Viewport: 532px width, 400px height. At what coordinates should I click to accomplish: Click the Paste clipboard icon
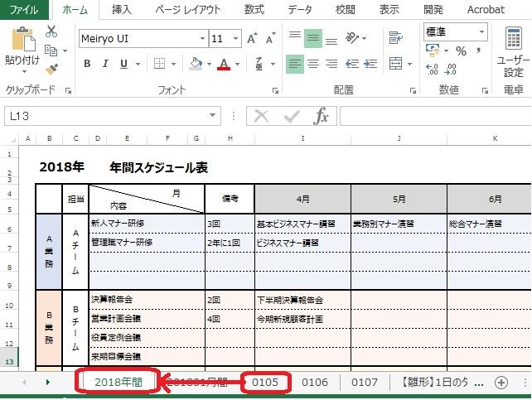point(22,41)
